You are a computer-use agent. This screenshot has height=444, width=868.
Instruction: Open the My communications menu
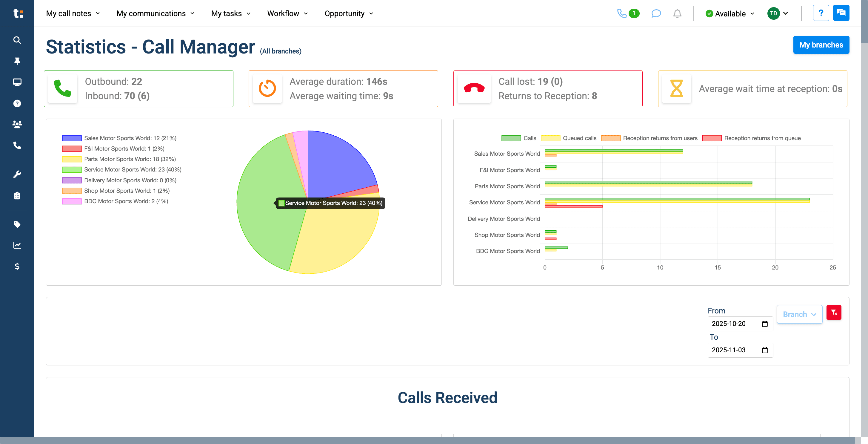click(x=156, y=13)
